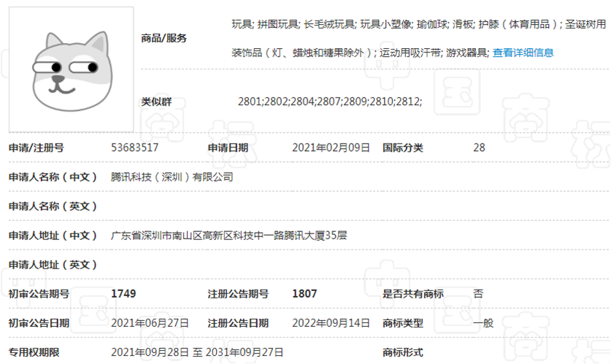This screenshot has width=611, height=364.
Task: Click the 商标形式 label
Action: pyautogui.click(x=403, y=352)
